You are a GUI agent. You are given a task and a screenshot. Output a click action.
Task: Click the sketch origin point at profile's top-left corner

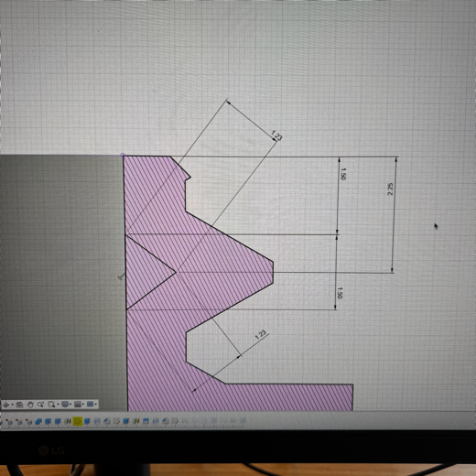coord(123,156)
